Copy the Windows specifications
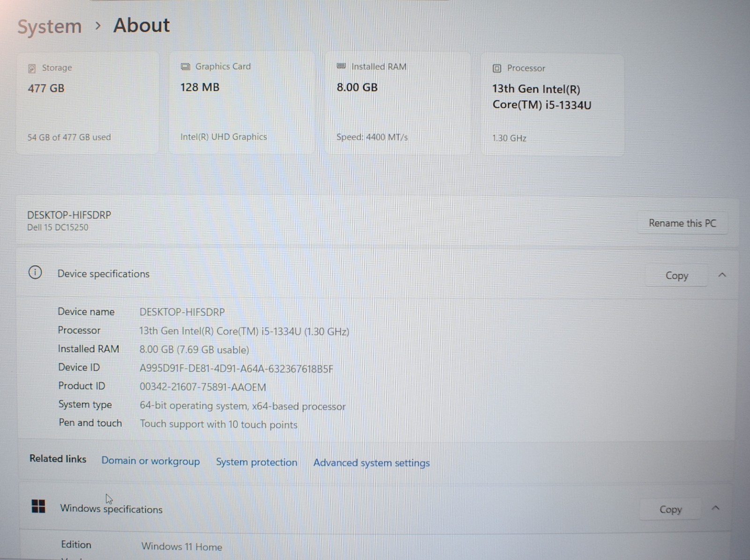750x560 pixels. 670,509
